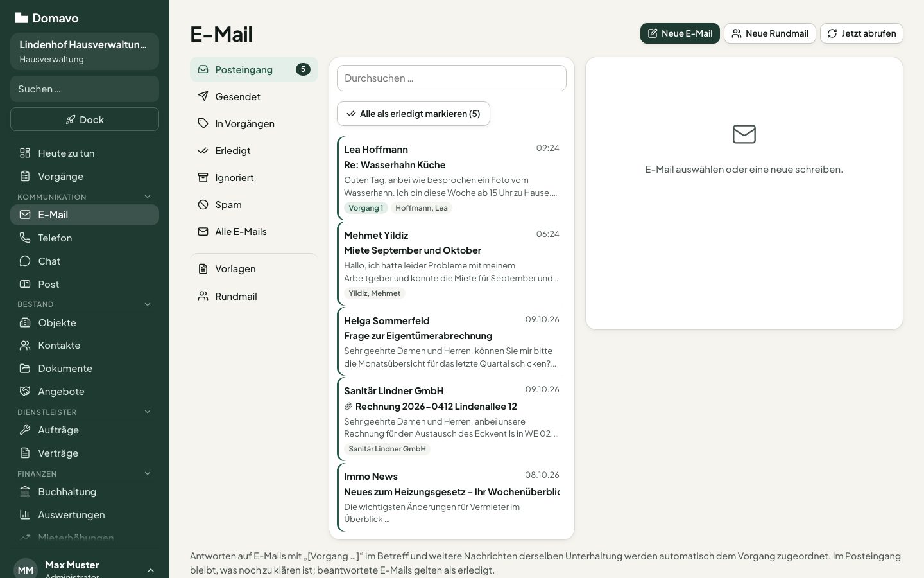Click the rocket icon on Dock button

click(71, 119)
